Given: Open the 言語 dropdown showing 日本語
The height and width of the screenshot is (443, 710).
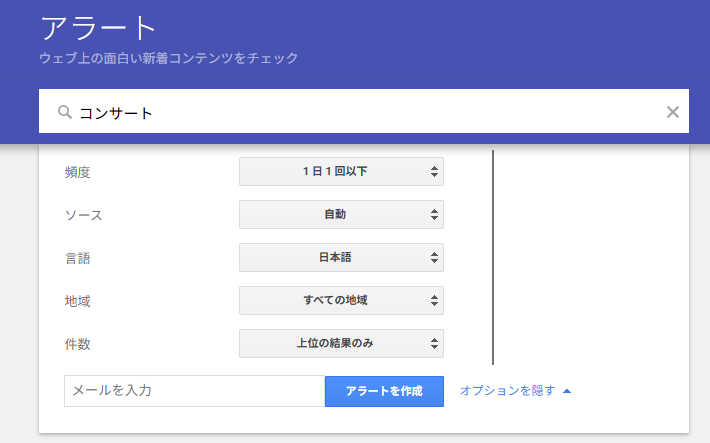Looking at the screenshot, I should coord(340,257).
